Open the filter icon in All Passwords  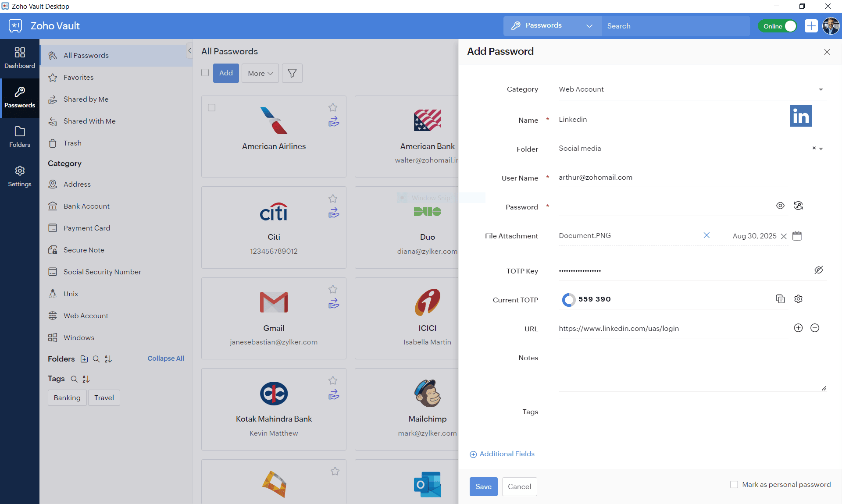pyautogui.click(x=292, y=73)
